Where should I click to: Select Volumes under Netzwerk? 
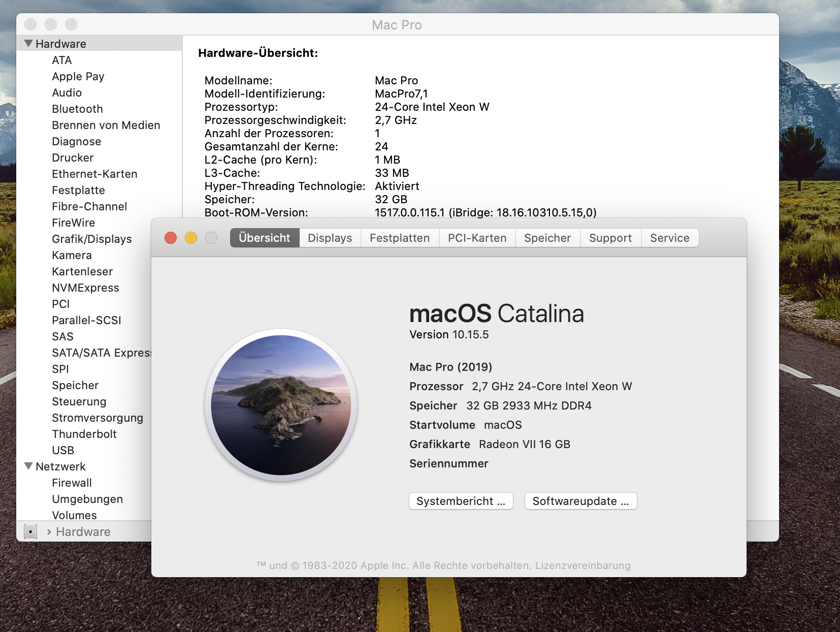pyautogui.click(x=74, y=515)
